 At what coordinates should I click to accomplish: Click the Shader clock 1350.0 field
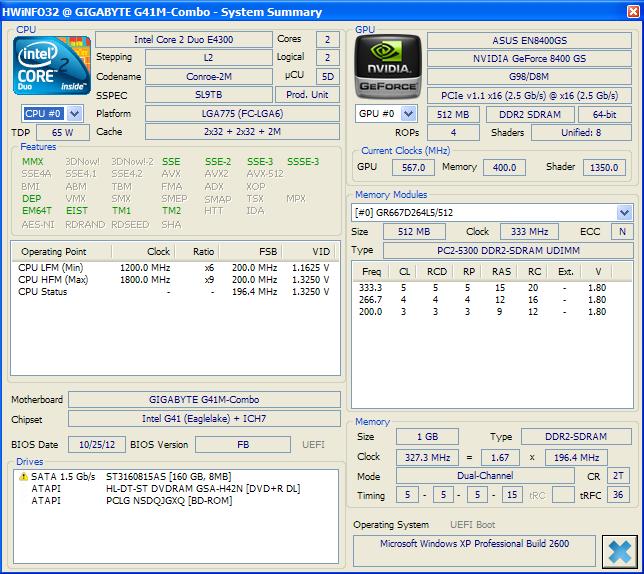pos(604,168)
